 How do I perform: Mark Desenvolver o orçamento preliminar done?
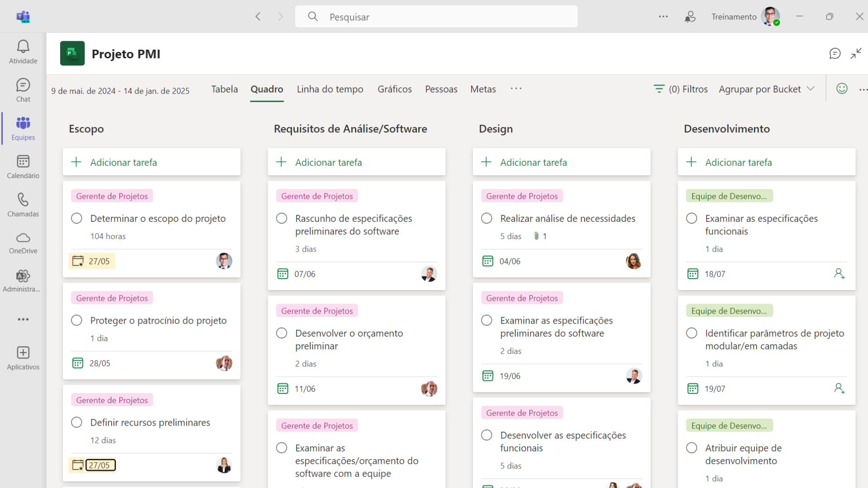pyautogui.click(x=282, y=333)
